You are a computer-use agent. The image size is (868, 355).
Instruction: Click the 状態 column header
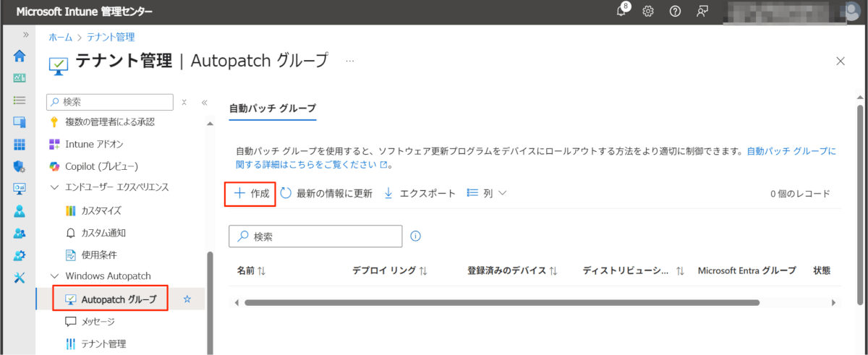click(x=822, y=270)
